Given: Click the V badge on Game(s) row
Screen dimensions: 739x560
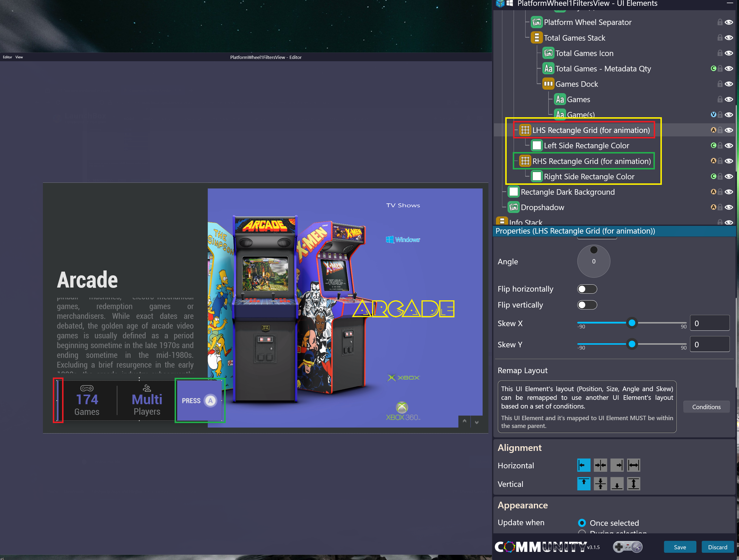Looking at the screenshot, I should pos(713,114).
